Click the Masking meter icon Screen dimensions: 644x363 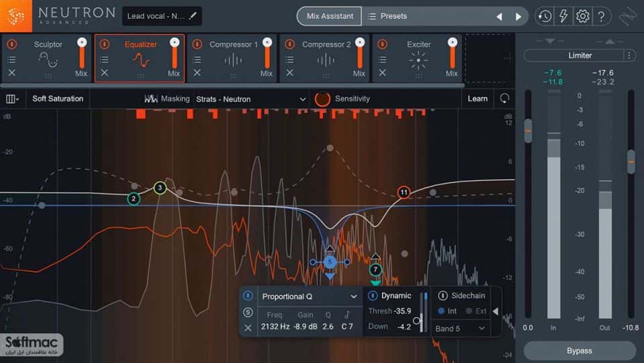(x=150, y=99)
